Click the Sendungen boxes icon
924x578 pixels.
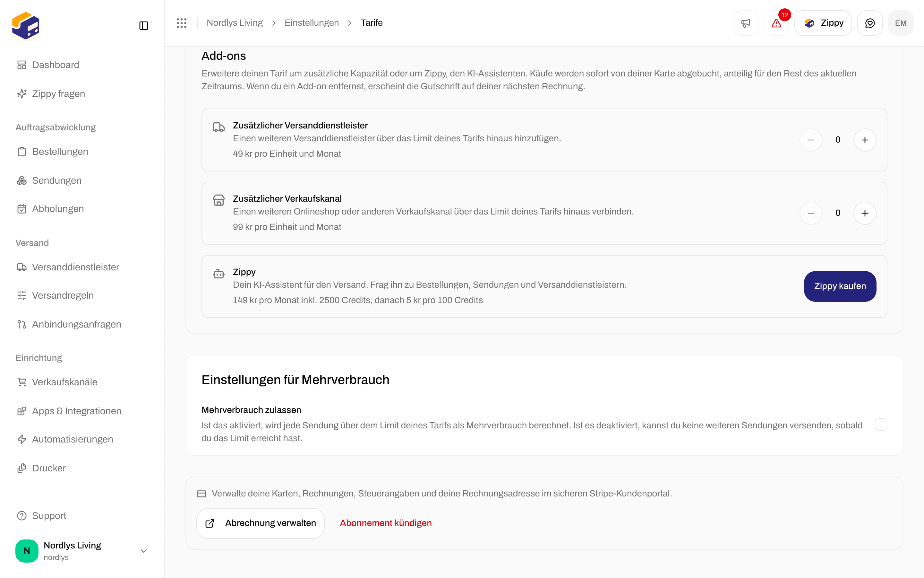pos(22,180)
